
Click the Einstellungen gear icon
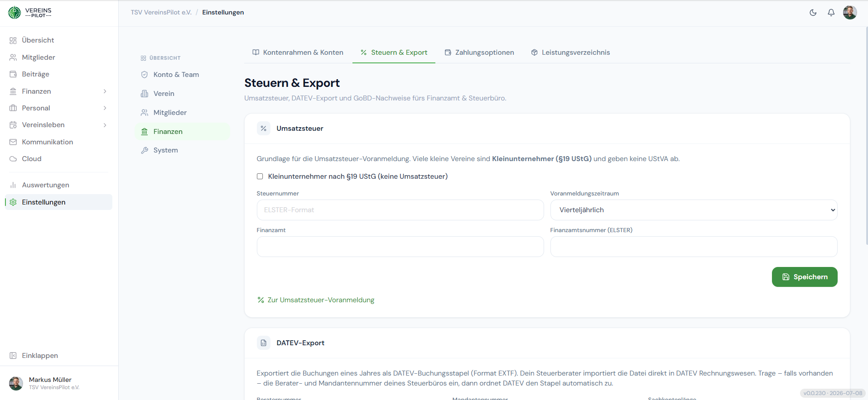(13, 202)
